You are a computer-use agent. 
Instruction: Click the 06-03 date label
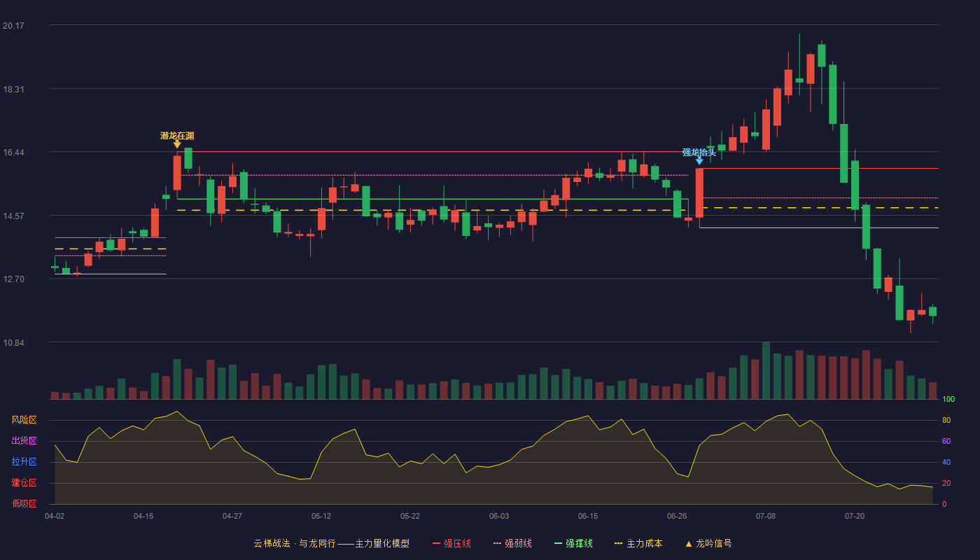coord(499,516)
